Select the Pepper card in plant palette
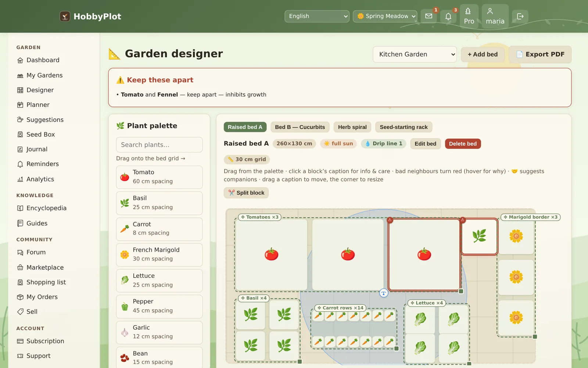Image resolution: width=588 pixels, height=368 pixels. 159,306
